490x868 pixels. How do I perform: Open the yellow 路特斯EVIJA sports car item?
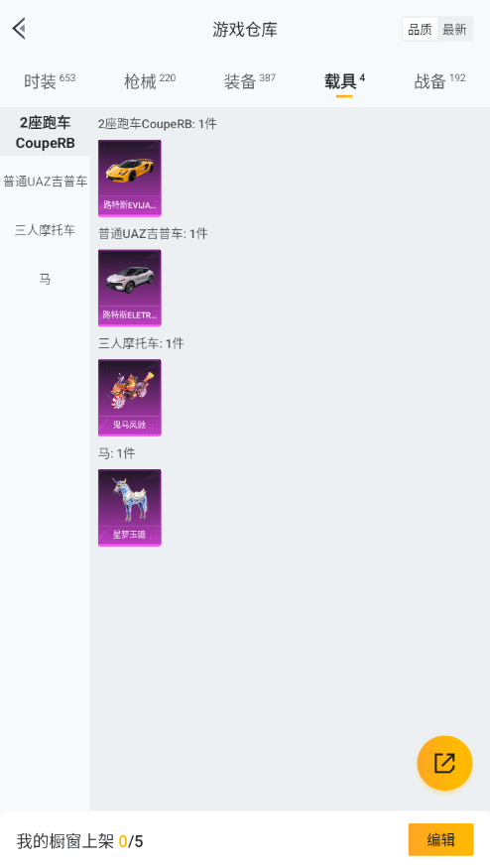pyautogui.click(x=130, y=178)
